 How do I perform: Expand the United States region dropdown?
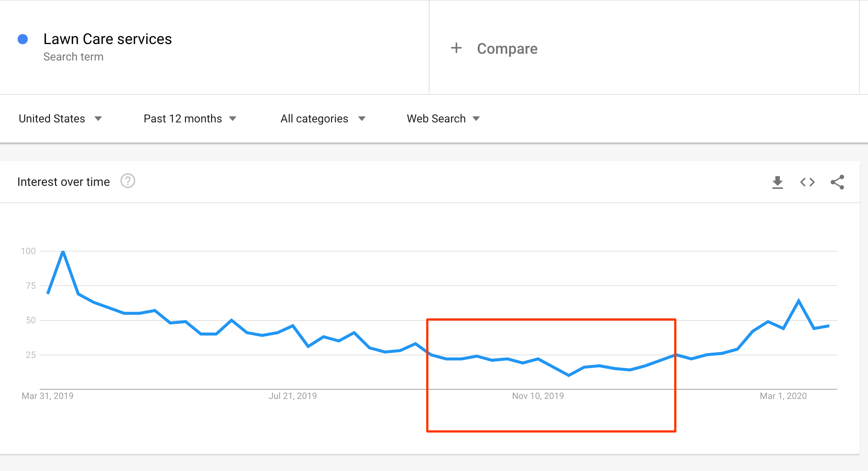coord(60,119)
